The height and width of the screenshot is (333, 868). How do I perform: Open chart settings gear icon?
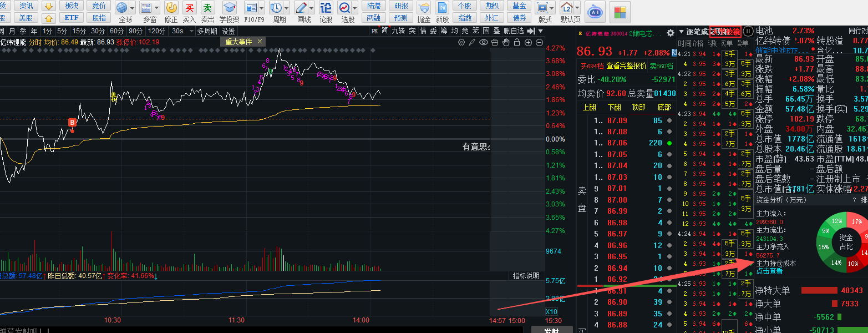click(462, 42)
